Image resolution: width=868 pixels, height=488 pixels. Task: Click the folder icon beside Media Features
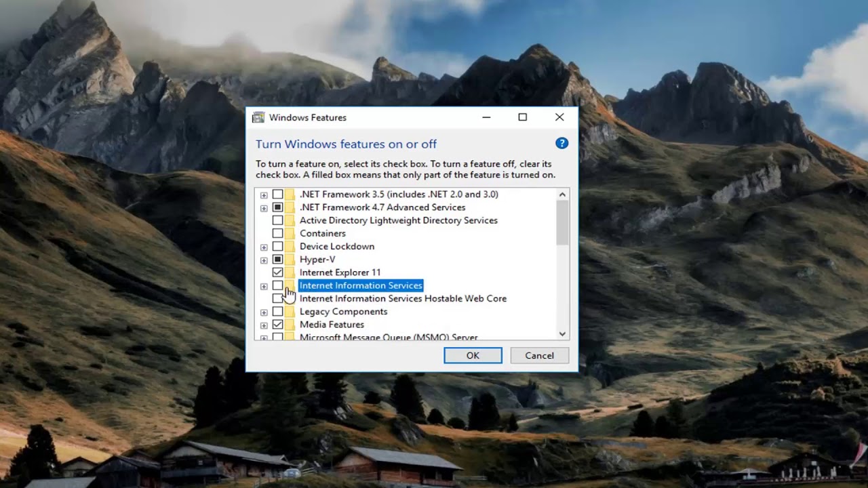[x=290, y=325]
